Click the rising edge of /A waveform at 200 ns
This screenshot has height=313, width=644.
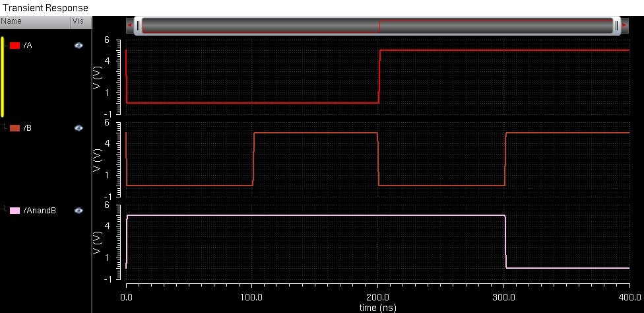click(379, 77)
